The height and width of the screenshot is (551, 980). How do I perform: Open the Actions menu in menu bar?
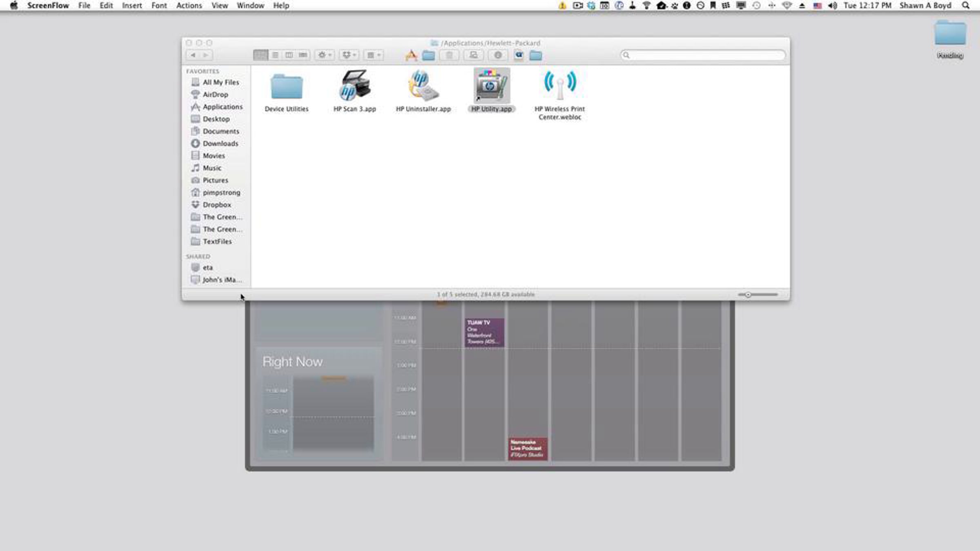point(189,5)
